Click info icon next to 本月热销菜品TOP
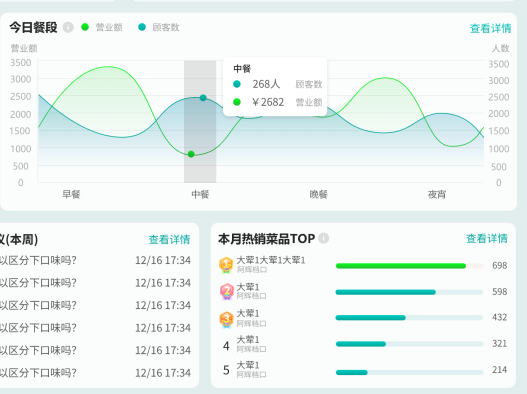The width and height of the screenshot is (527, 394). (x=324, y=238)
